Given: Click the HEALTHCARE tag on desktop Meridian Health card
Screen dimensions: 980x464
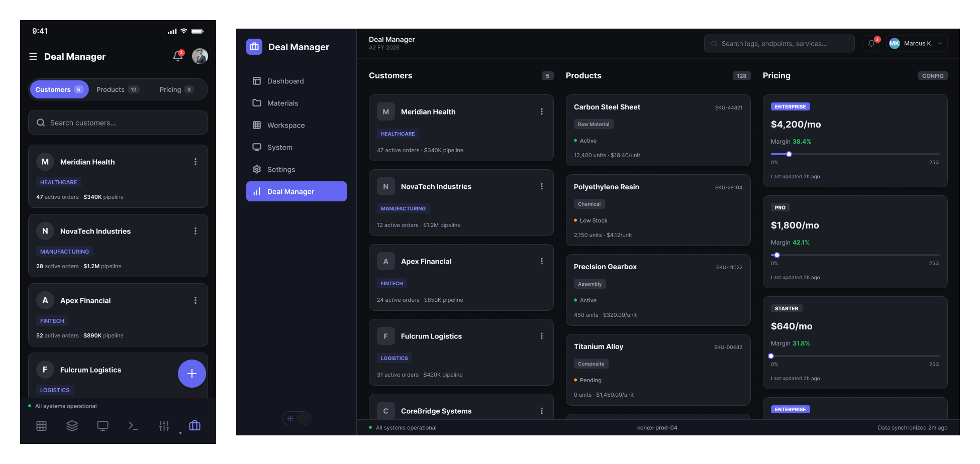Looking at the screenshot, I should (398, 134).
